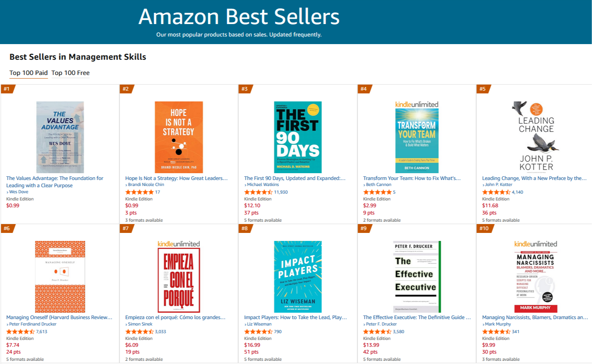Select Top 100 Paid tab
Screen dimensions: 592x364
click(28, 73)
